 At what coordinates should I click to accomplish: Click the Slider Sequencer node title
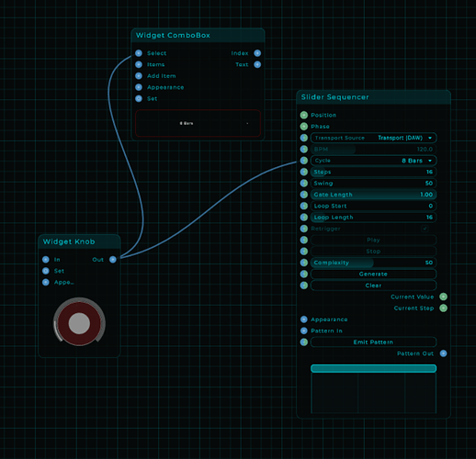334,97
